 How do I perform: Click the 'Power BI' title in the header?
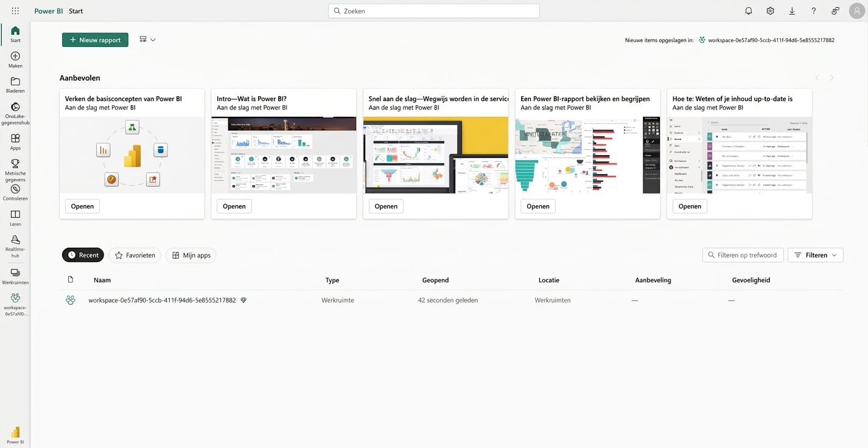(49, 11)
